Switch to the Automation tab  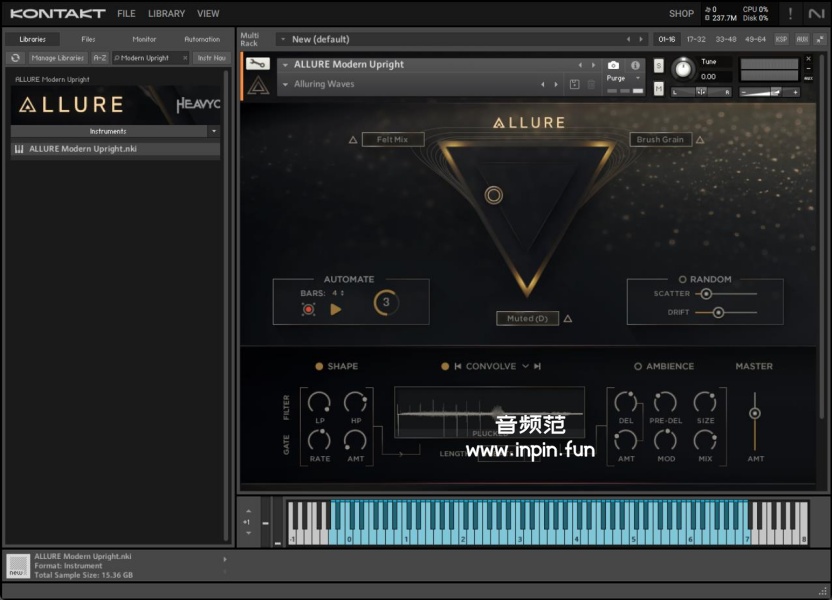coord(202,39)
